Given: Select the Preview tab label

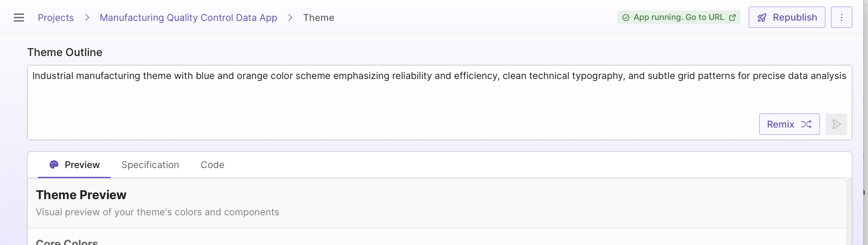Looking at the screenshot, I should (82, 165).
